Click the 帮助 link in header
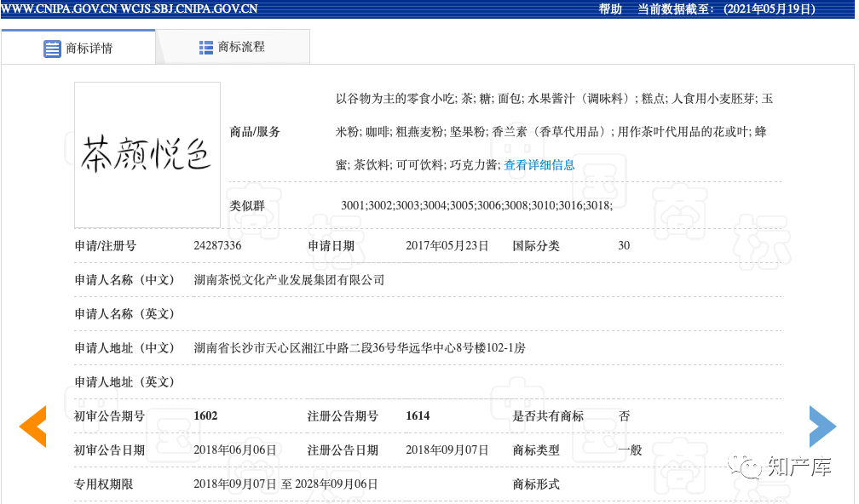This screenshot has width=859, height=504. click(610, 9)
